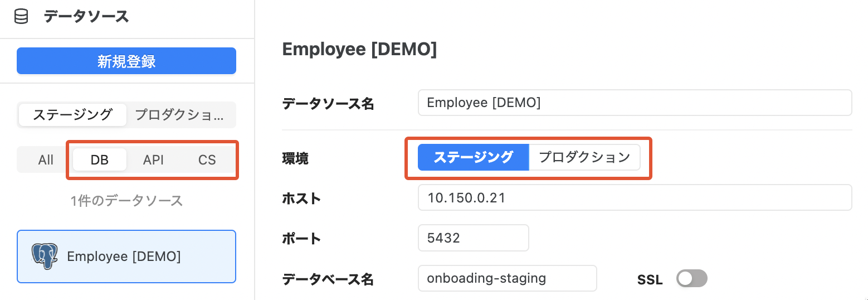The width and height of the screenshot is (868, 300).
Task: Switch sidebar filter to プロダクショ... tab
Action: pyautogui.click(x=180, y=115)
